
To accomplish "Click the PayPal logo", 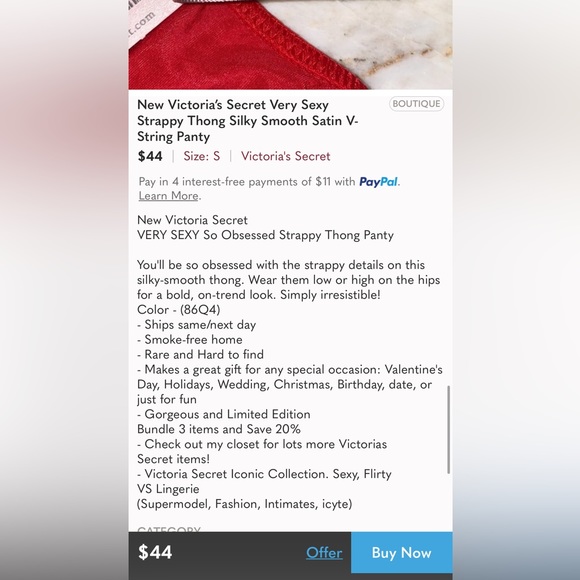I will 379,182.
